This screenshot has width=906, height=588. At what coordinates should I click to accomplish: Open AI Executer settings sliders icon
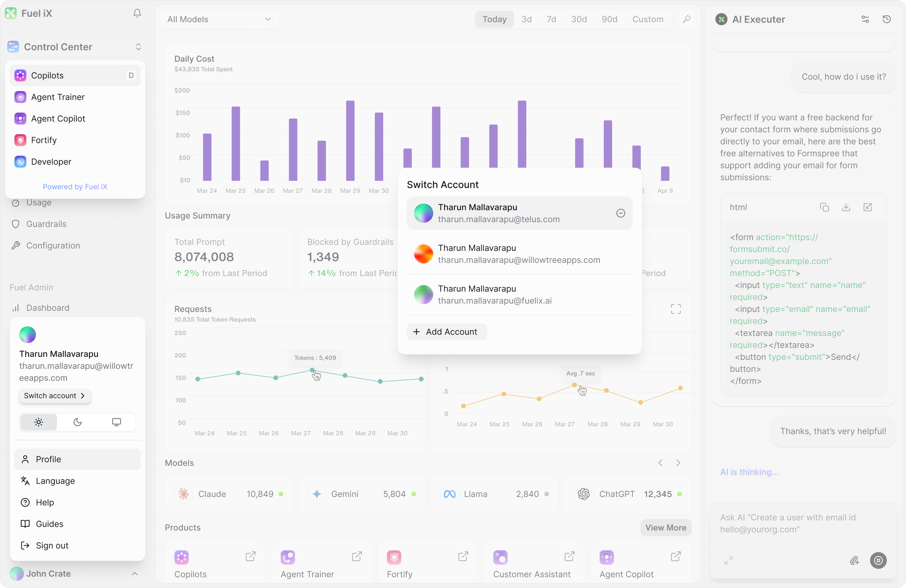[865, 19]
